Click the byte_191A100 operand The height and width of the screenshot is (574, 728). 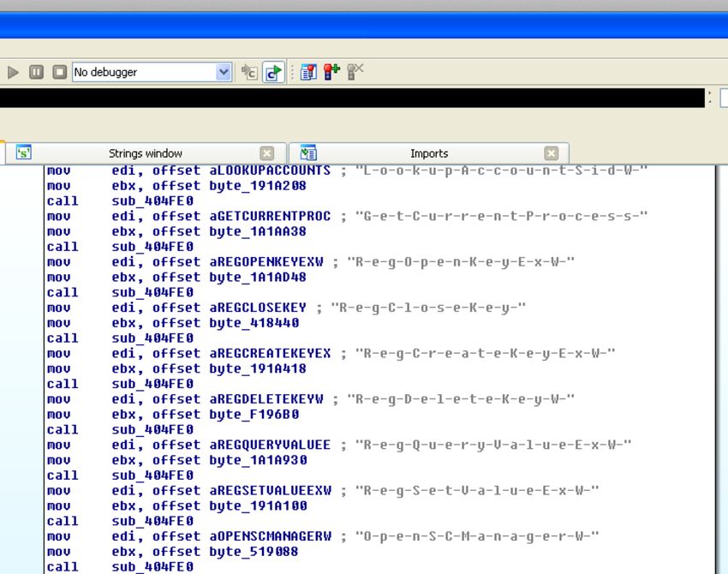[258, 506]
